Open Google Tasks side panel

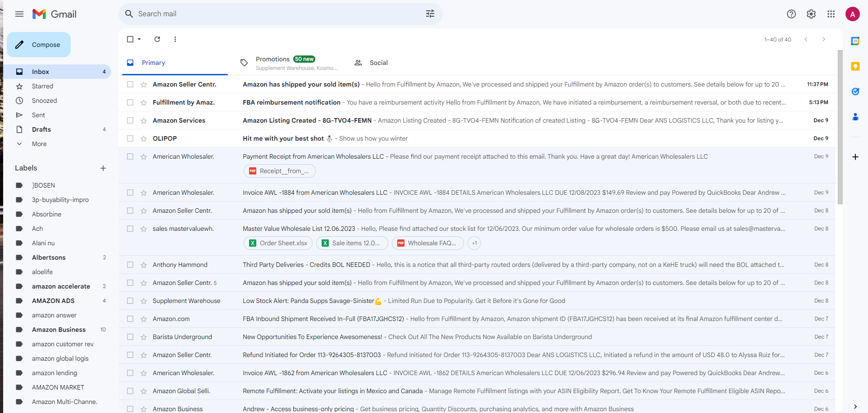point(855,92)
